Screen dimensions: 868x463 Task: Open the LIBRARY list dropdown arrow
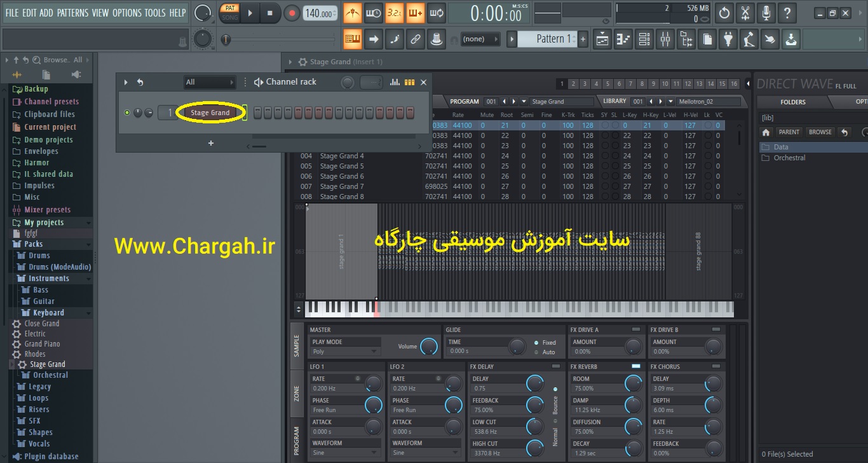pyautogui.click(x=670, y=101)
